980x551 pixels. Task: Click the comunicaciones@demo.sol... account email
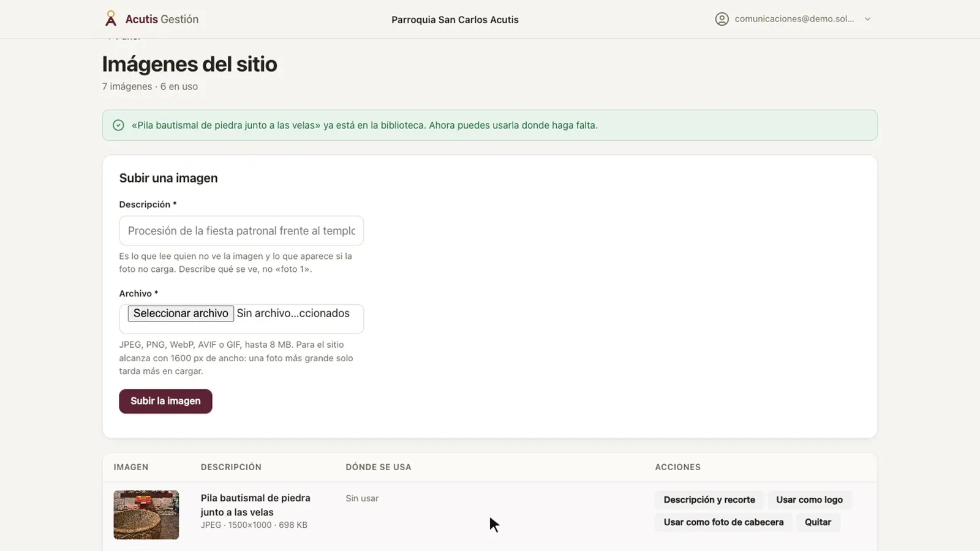(794, 19)
